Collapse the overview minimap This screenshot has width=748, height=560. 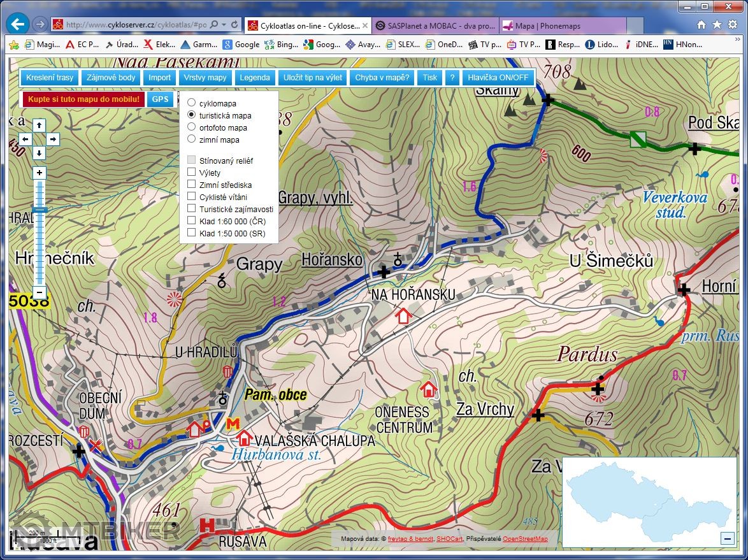pos(727,538)
